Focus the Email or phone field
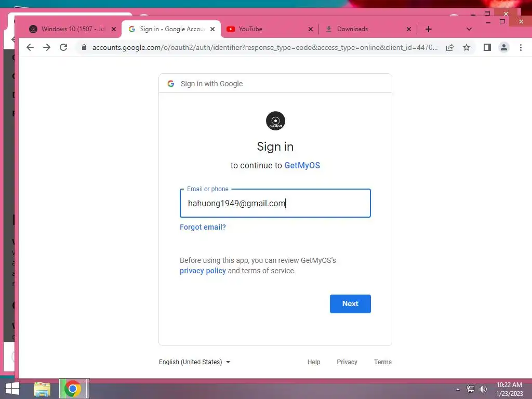532x399 pixels. coord(275,203)
